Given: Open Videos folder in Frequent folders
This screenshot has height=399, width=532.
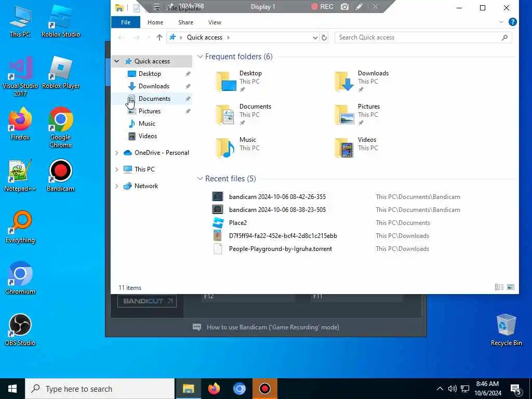Looking at the screenshot, I should click(x=355, y=148).
